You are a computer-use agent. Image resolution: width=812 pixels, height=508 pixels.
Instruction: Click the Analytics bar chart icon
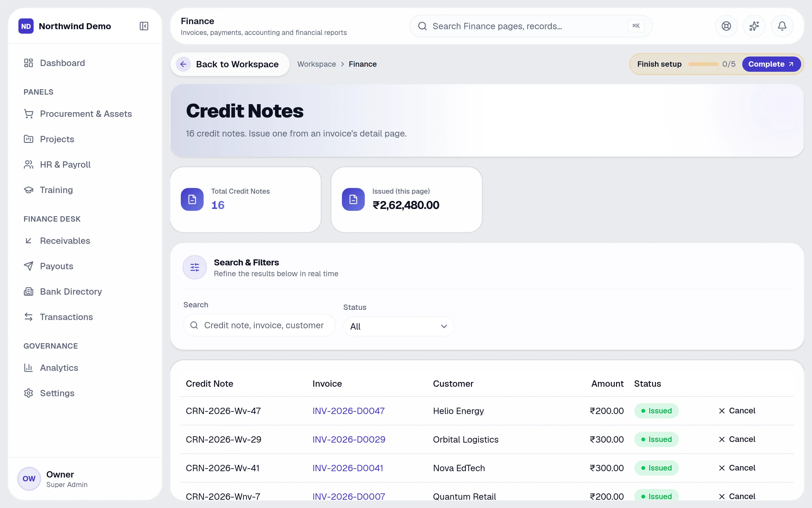[29, 368]
